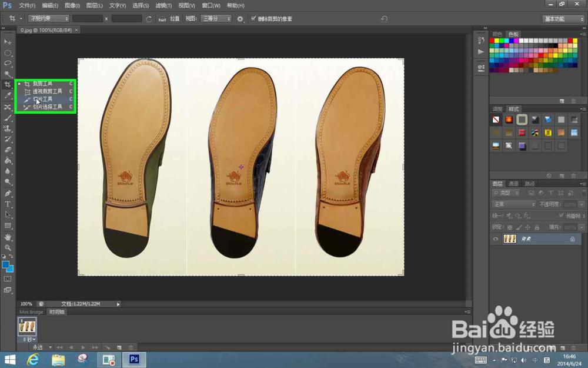Toggle the propagate frame 1 checkbox
Screen dimensions: 588x368
pyautogui.click(x=561, y=216)
